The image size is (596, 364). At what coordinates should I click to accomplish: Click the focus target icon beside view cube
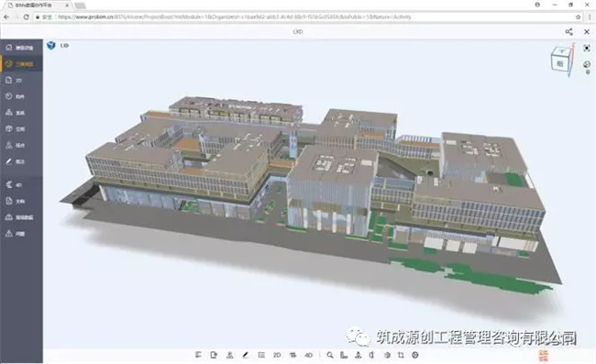587,48
